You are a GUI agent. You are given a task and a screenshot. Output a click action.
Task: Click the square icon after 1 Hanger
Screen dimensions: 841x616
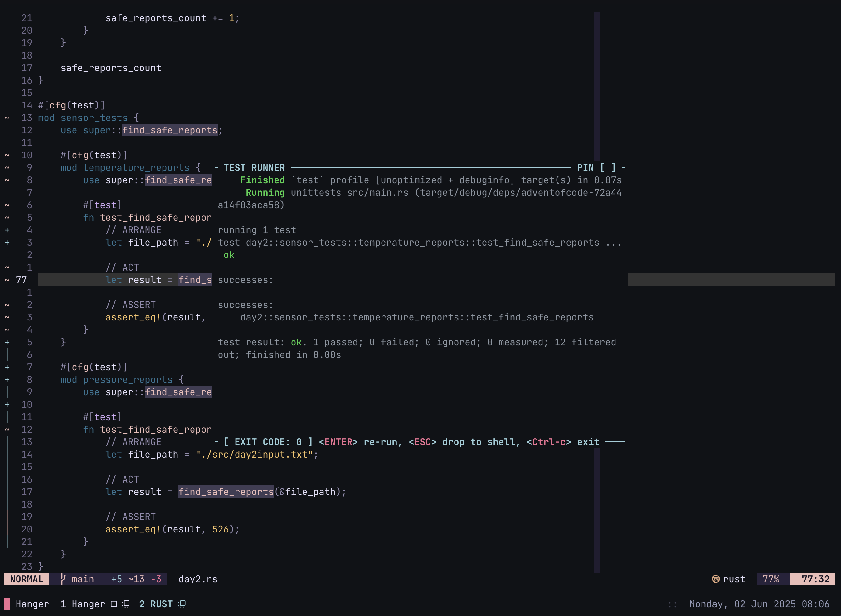click(x=114, y=604)
